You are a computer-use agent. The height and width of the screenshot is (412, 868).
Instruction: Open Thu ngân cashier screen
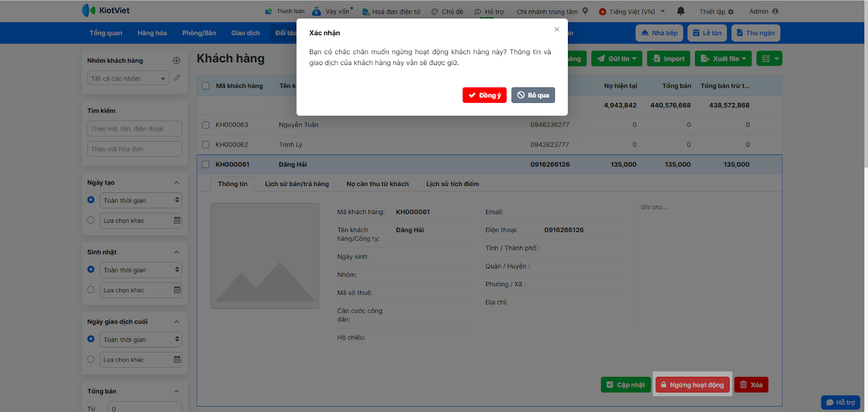[755, 33]
